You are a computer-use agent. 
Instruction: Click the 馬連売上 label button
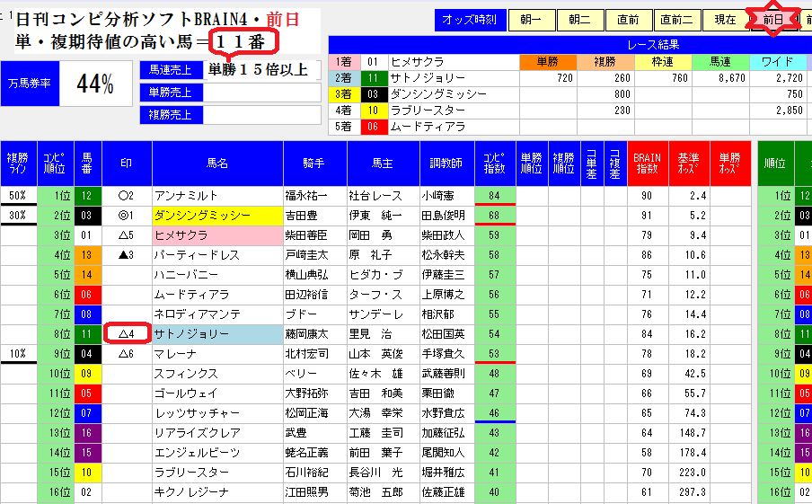click(x=172, y=70)
